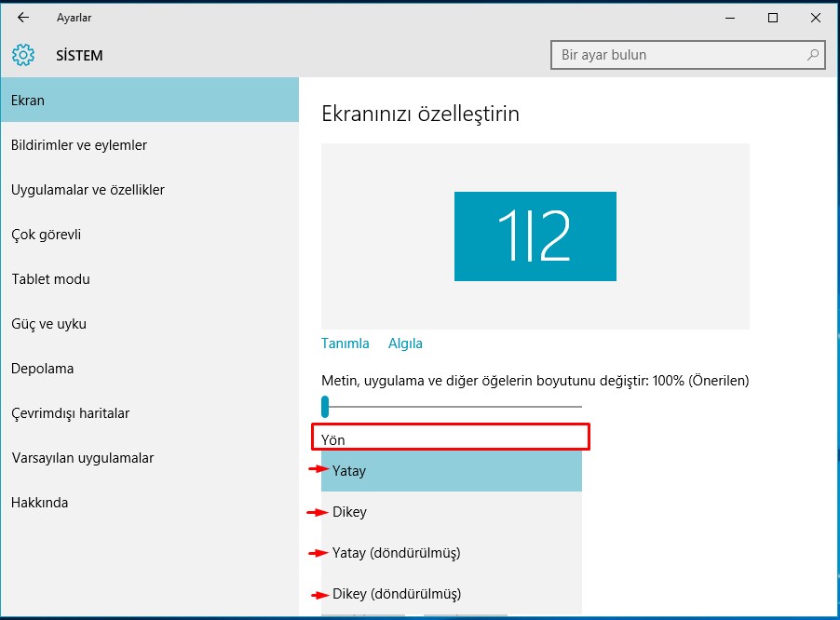Click the Algıla link
Image resolution: width=840 pixels, height=620 pixels.
tap(405, 344)
